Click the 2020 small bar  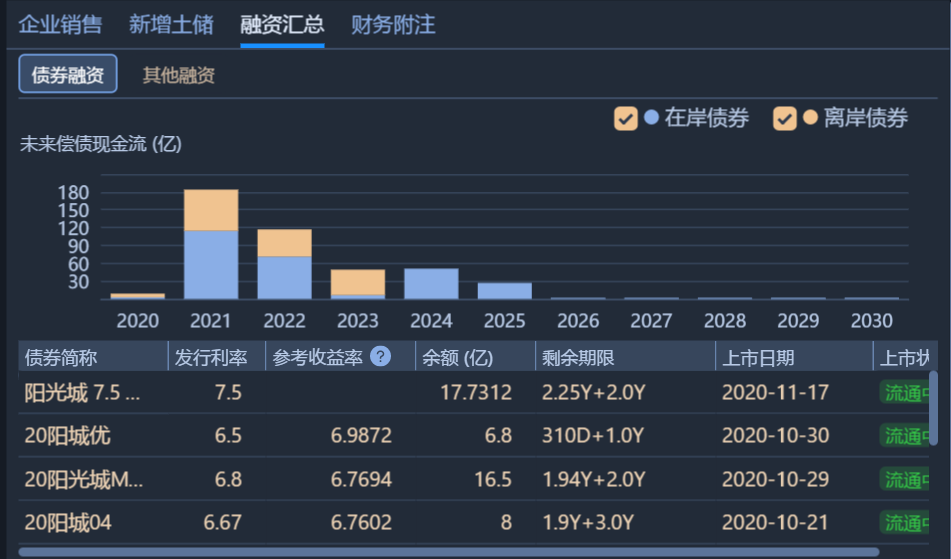point(138,296)
